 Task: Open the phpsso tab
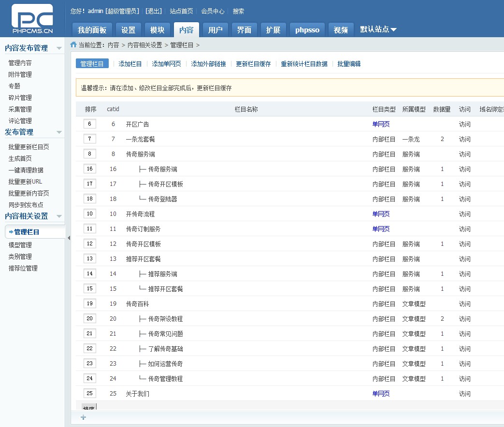pyautogui.click(x=307, y=30)
